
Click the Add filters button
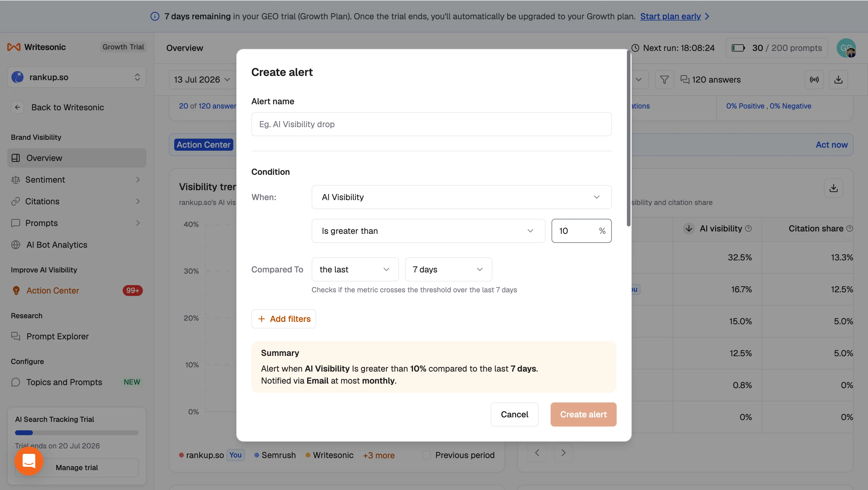click(283, 319)
